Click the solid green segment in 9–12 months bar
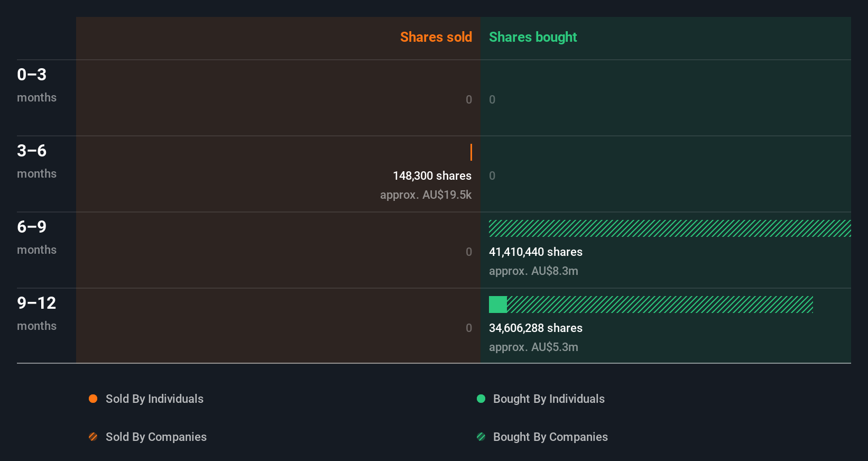This screenshot has height=461, width=868. pos(498,305)
